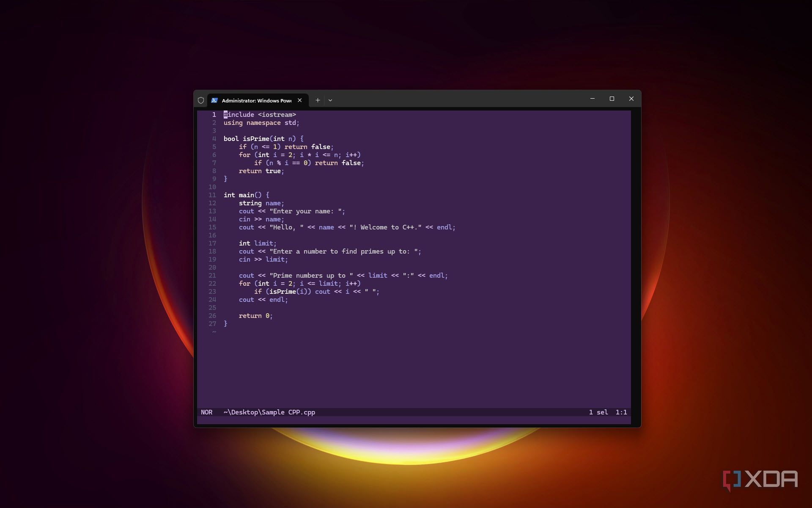Click 'bool isPrime(int n) {' line

(263, 139)
